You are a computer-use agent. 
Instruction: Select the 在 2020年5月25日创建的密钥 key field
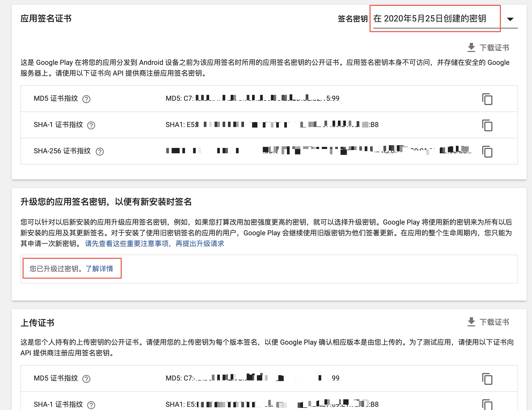click(430, 18)
